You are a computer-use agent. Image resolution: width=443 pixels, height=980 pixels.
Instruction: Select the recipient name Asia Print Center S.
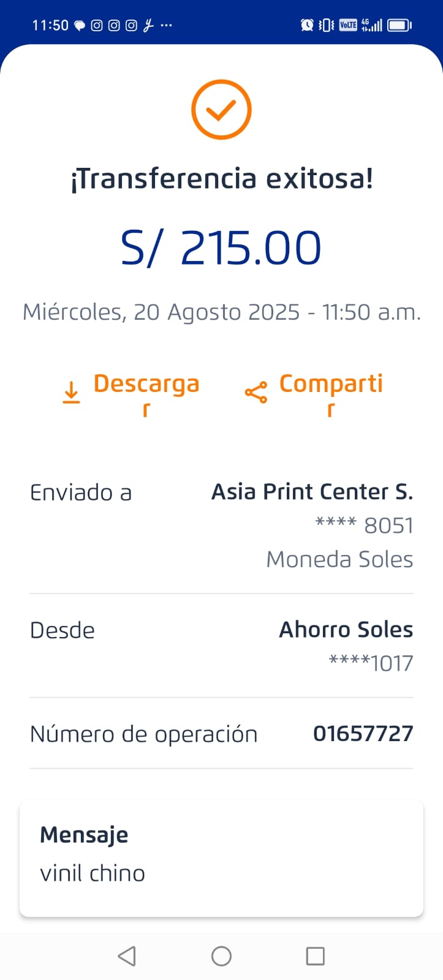pyautogui.click(x=312, y=492)
